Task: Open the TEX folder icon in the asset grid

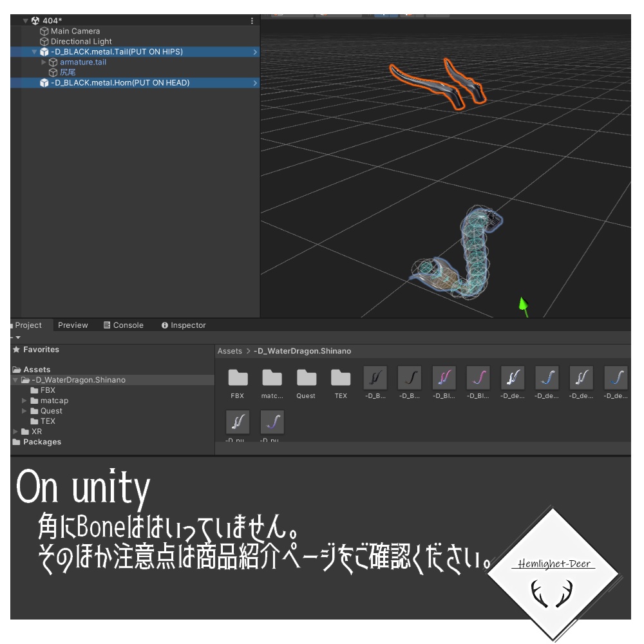Action: coord(341,377)
